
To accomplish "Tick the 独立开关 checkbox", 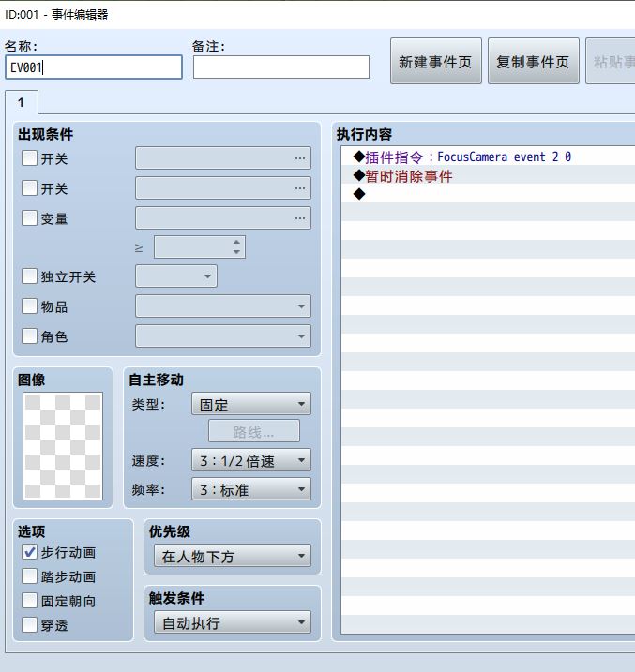I will tap(29, 276).
